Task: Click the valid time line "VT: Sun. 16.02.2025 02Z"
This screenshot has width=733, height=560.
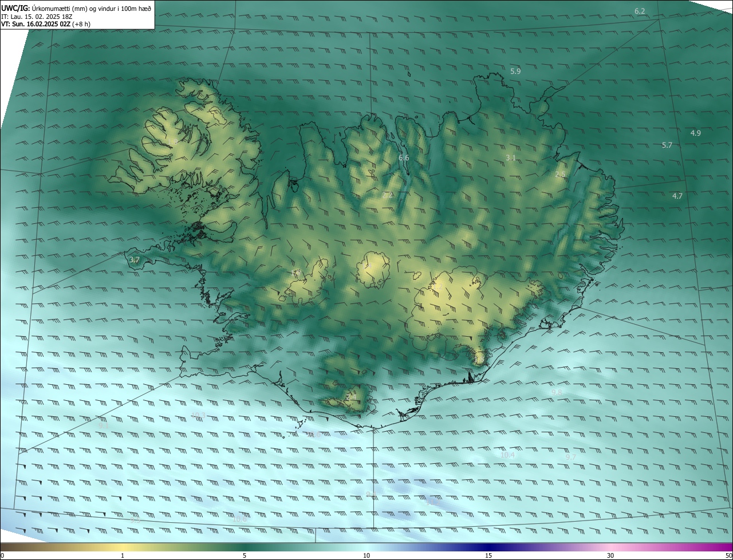Action: click(36, 24)
